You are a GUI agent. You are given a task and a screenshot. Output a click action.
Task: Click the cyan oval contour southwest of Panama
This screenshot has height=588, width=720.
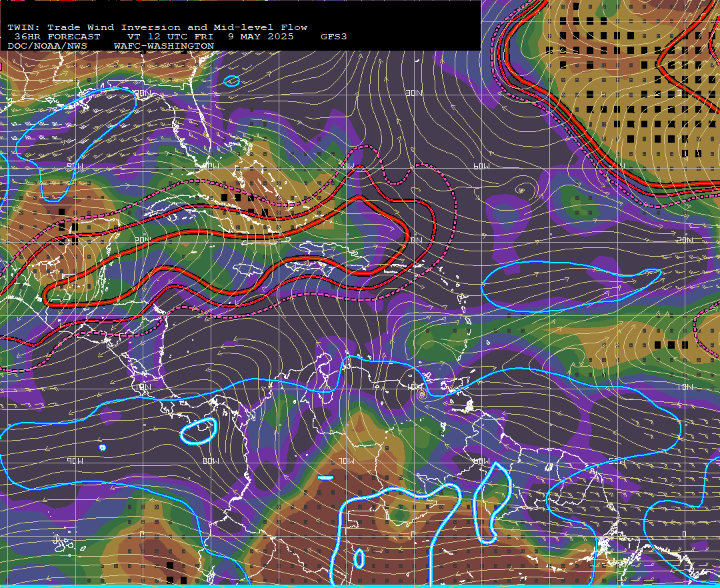pyautogui.click(x=199, y=431)
